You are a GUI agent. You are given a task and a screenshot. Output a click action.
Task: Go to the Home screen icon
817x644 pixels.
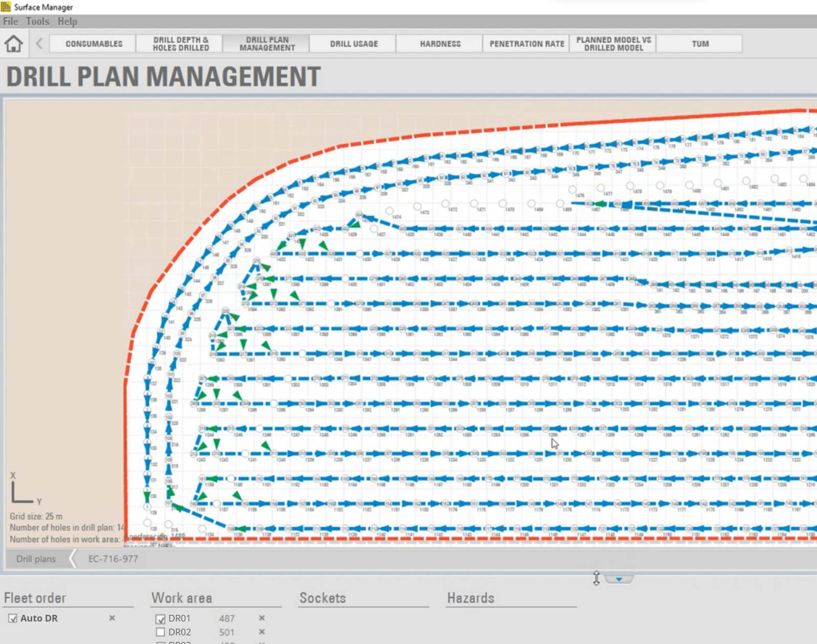[14, 43]
